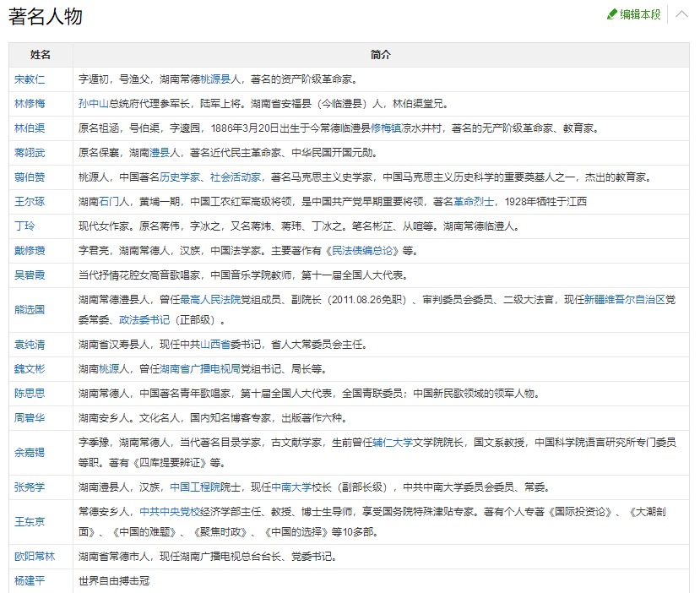Follow the 孙中山 link
Image resolution: width=700 pixels, height=593 pixels.
click(x=93, y=104)
